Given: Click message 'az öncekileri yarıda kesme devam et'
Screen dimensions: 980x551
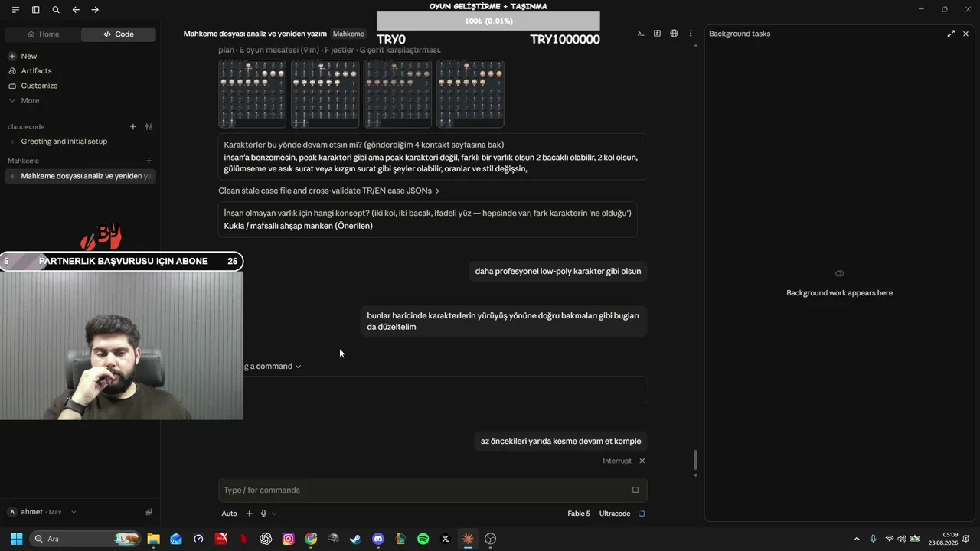Looking at the screenshot, I should coord(560,441).
